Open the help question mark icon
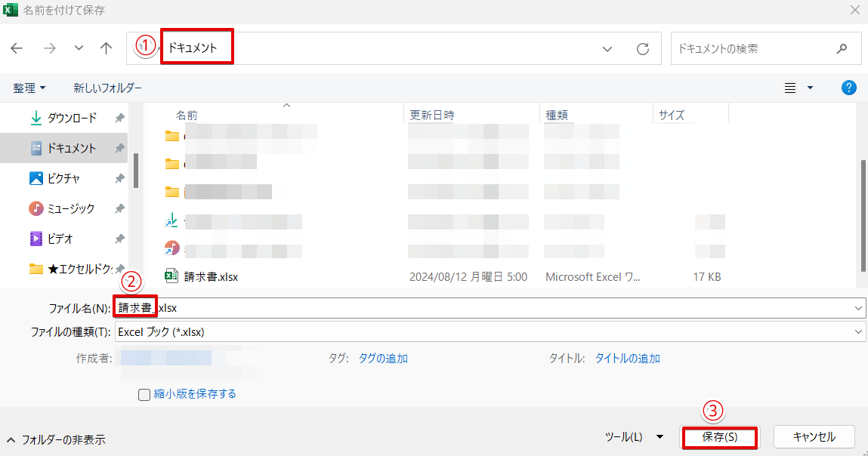This screenshot has width=868, height=456. (x=848, y=87)
